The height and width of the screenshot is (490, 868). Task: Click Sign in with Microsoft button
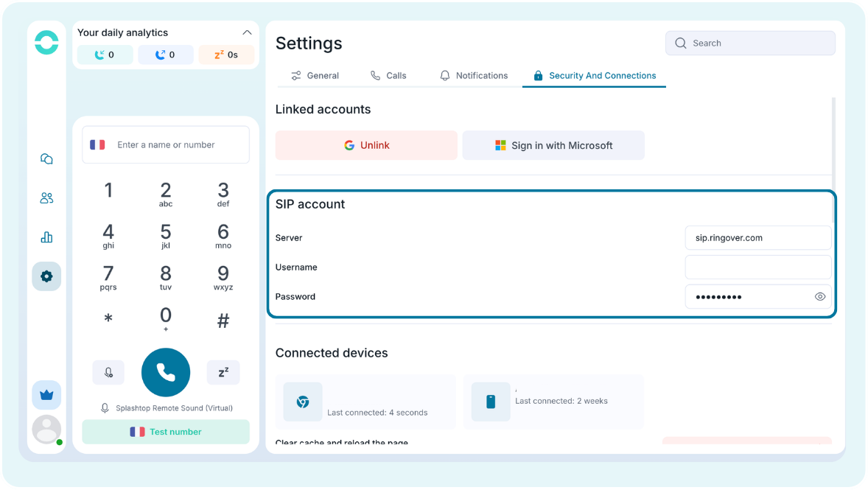pyautogui.click(x=553, y=146)
